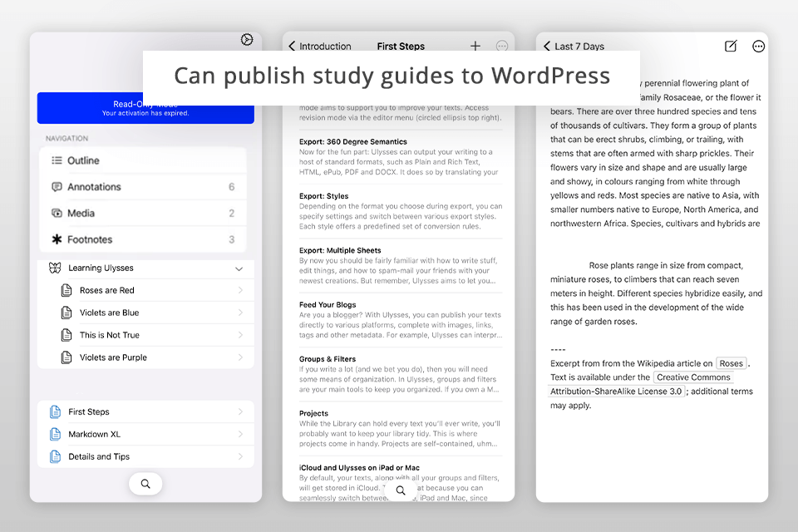
Task: Open the Groups & Filters sheet
Action: [x=401, y=374]
